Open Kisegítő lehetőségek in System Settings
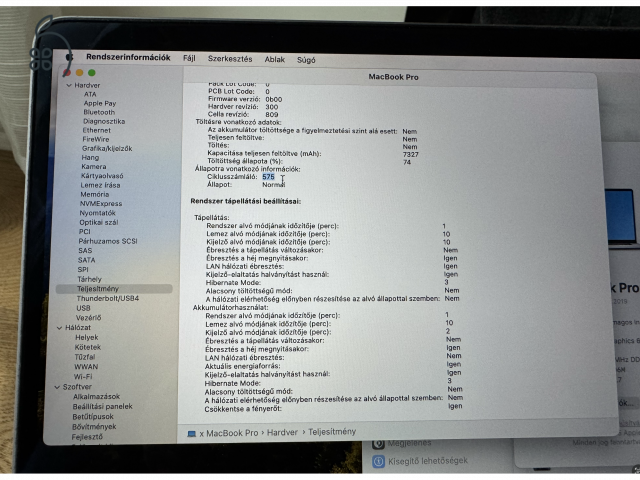 coord(428,461)
